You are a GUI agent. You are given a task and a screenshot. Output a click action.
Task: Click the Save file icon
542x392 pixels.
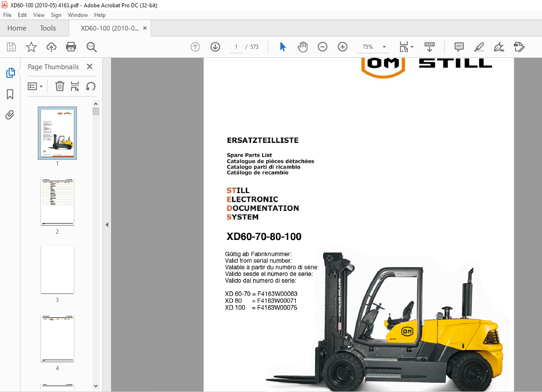point(11,46)
